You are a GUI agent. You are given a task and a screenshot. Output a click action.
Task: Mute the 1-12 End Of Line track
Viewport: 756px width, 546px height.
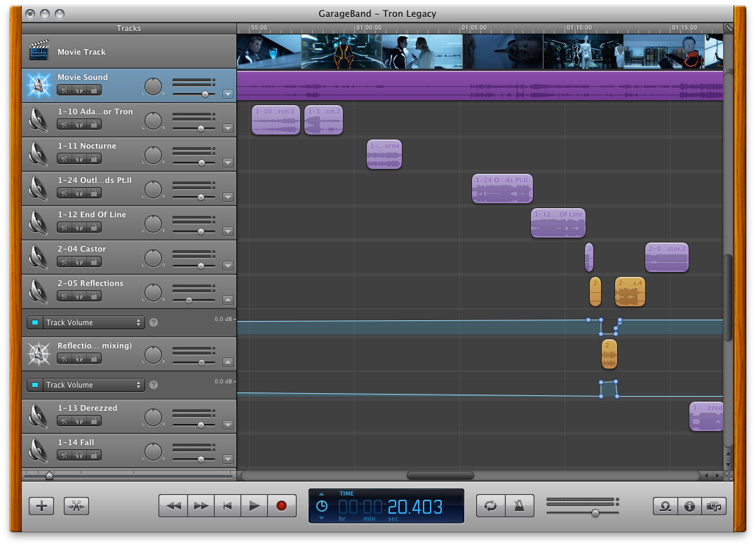click(65, 228)
